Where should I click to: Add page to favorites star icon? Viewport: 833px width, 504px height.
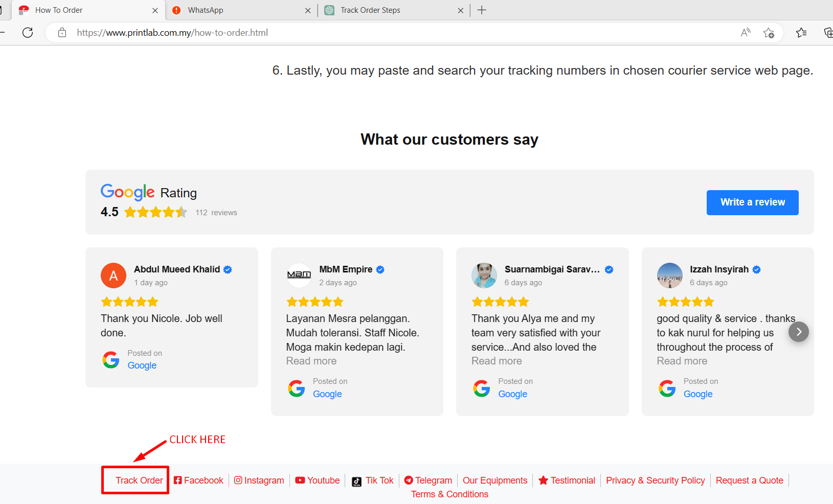pos(768,33)
